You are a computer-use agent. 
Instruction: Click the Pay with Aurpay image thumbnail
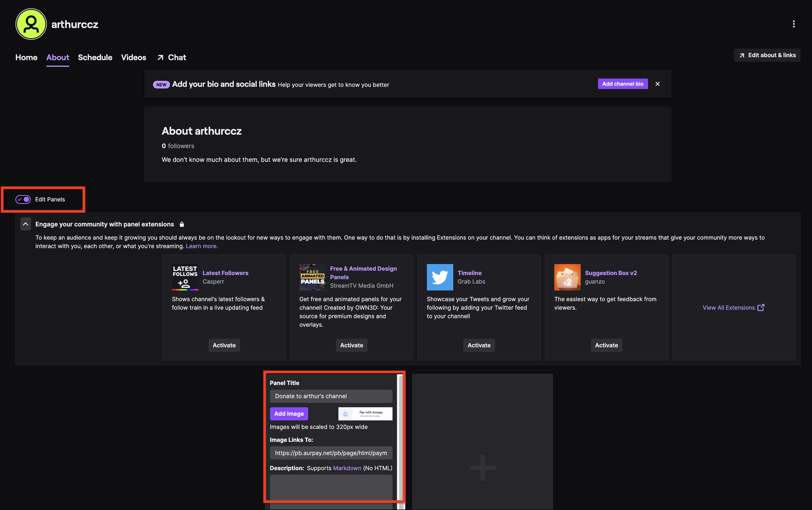(365, 414)
